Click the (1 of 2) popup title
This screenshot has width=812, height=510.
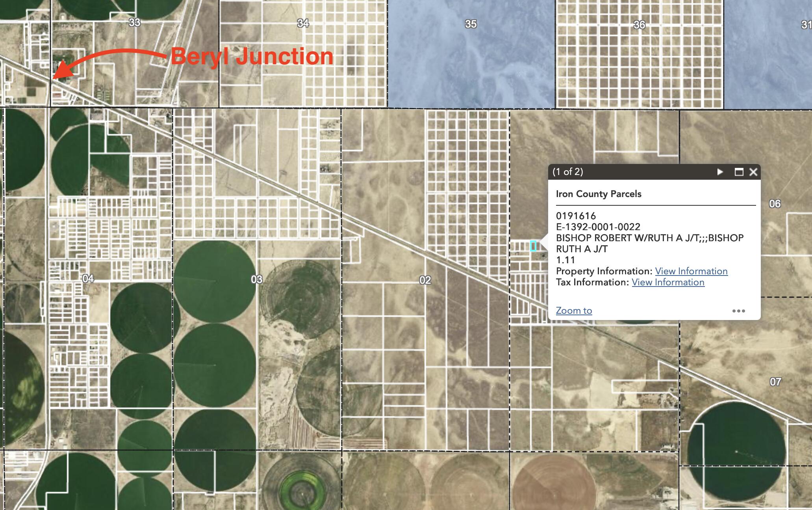point(567,172)
